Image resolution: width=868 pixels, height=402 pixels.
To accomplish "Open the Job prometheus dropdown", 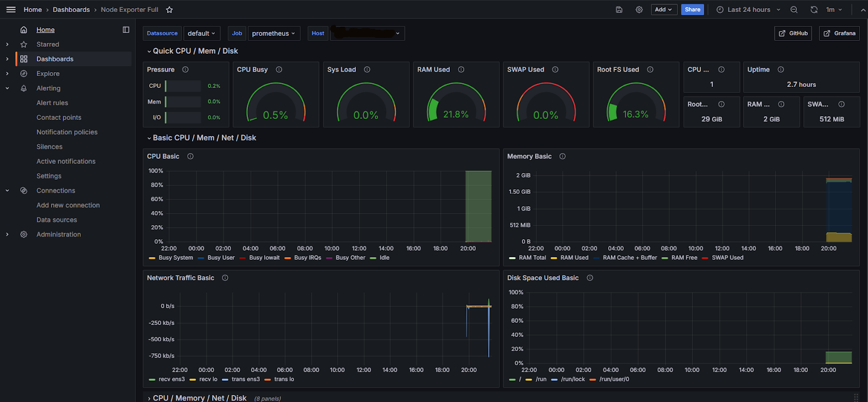I will click(273, 34).
